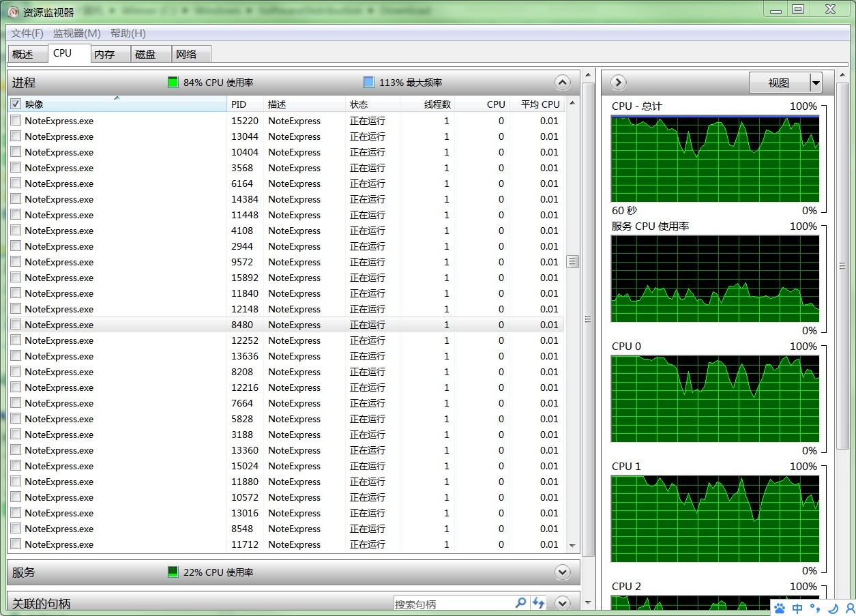This screenshot has height=616, width=856.
Task: Click the process list scroll-up arrow
Action: point(572,104)
